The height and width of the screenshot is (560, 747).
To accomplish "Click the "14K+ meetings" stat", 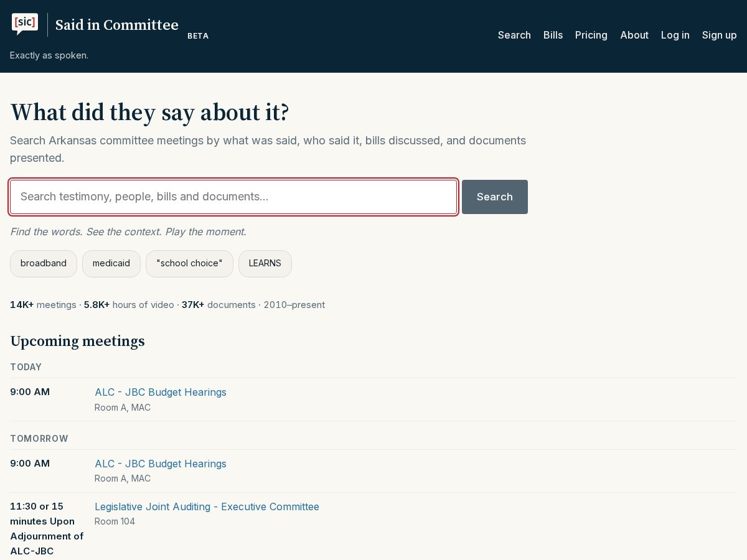I will (x=43, y=305).
